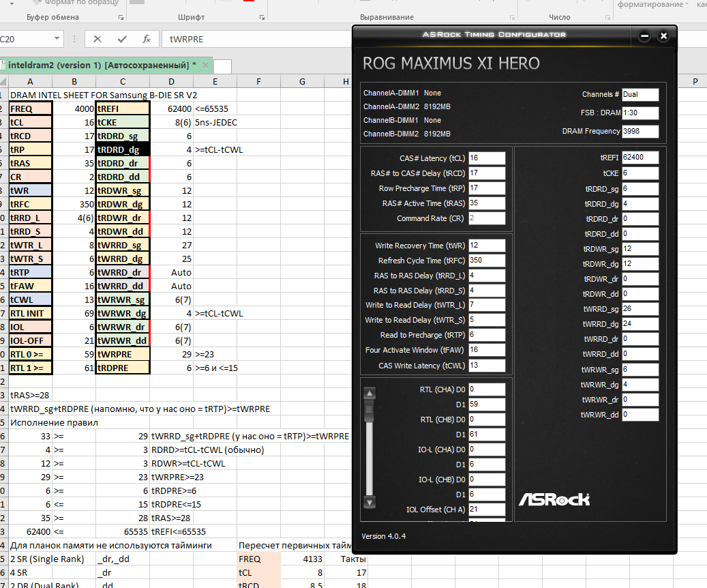The height and width of the screenshot is (588, 707).
Task: Select the tFAW cell in column A
Action: tap(30, 286)
